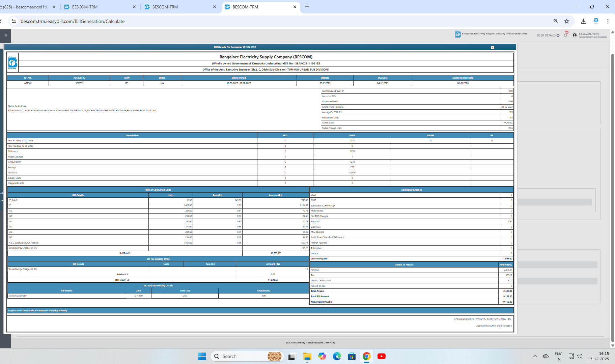The width and height of the screenshot is (615, 364).
Task: Open the notification bell alerts
Action: [x=566, y=35]
